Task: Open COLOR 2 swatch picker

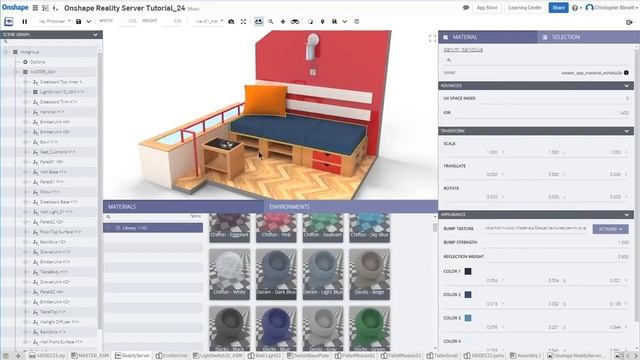Action: click(x=468, y=294)
